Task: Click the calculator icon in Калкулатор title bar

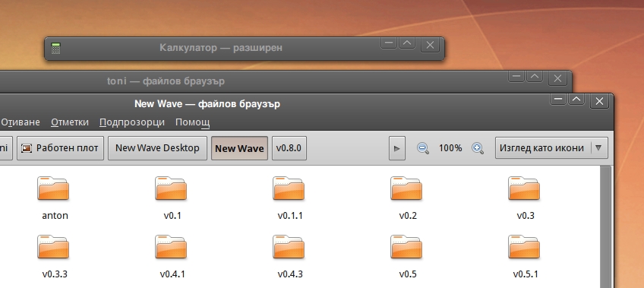Action: 56,48
